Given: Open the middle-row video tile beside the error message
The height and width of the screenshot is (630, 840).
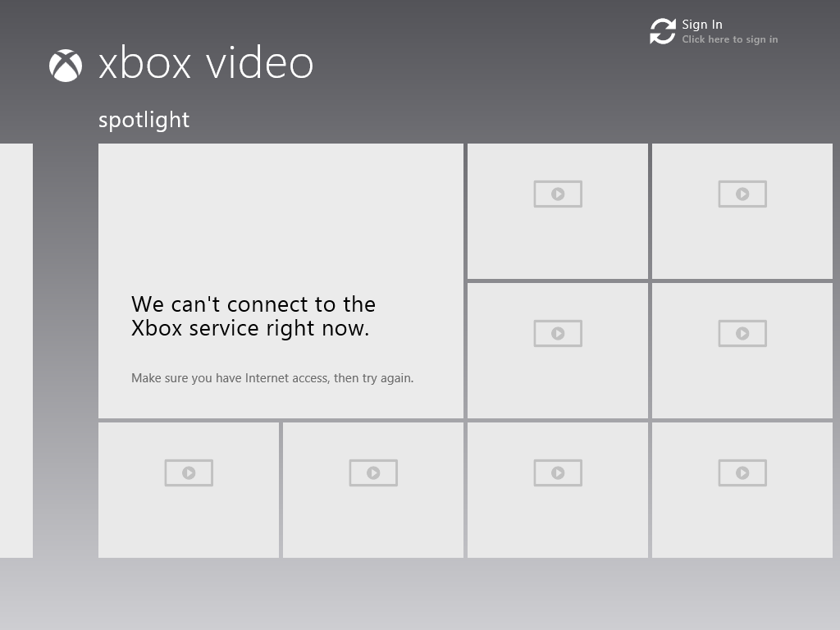Looking at the screenshot, I should pos(558,350).
